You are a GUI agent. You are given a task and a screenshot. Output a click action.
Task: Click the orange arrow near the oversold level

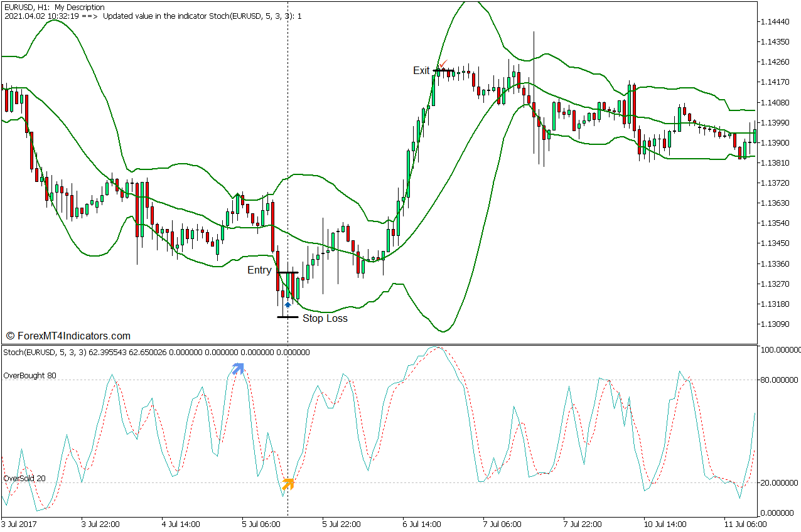[288, 484]
